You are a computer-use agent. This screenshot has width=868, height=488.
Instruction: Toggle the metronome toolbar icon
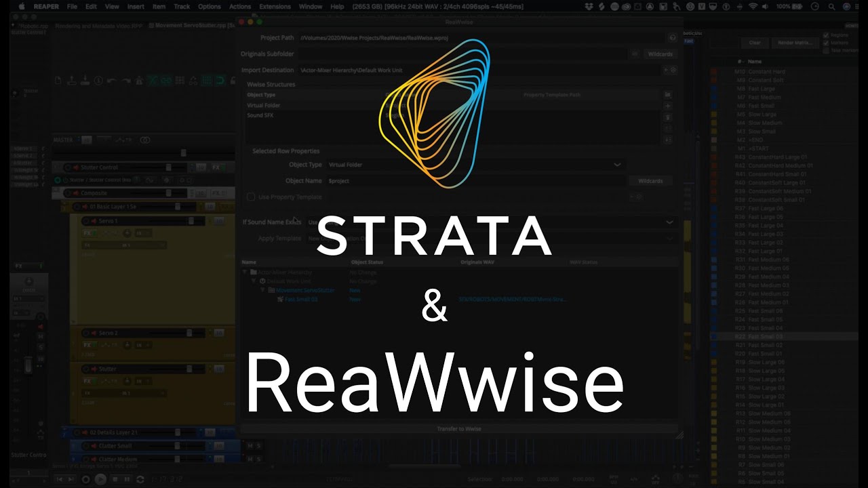pos(139,81)
